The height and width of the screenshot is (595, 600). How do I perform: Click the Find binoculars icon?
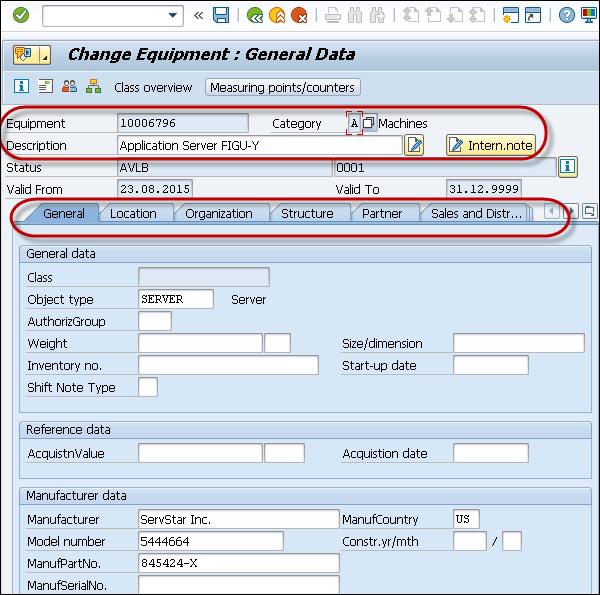pos(355,16)
